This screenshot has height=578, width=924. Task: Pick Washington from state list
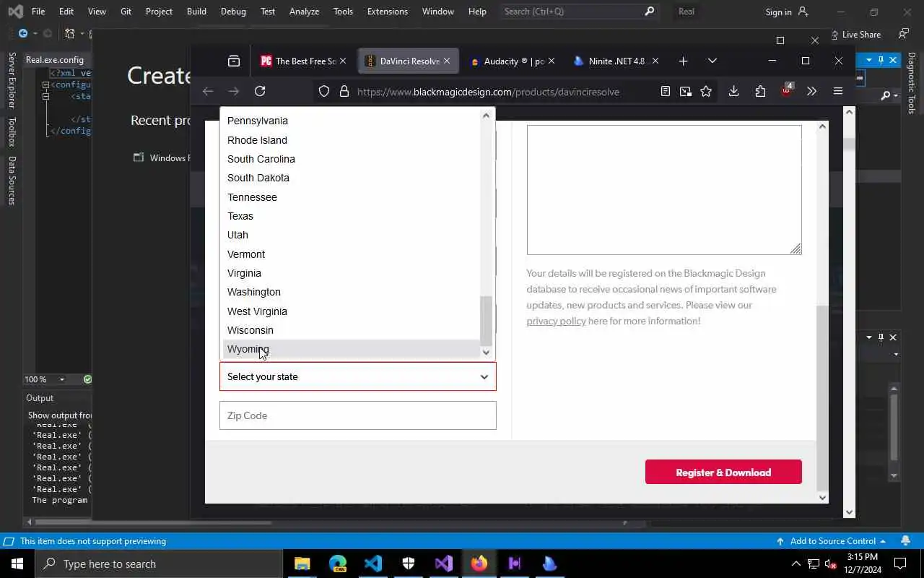(x=351, y=292)
